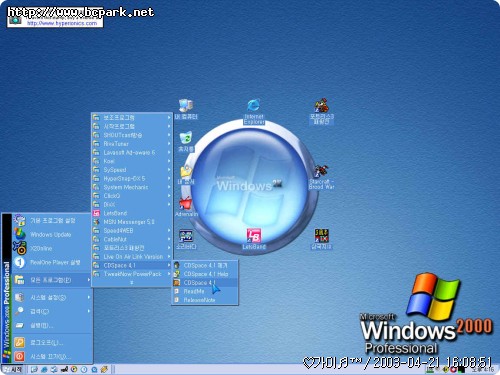The height and width of the screenshot is (375, 500).
Task: Expand the SySpeed program folder
Action: click(132, 170)
